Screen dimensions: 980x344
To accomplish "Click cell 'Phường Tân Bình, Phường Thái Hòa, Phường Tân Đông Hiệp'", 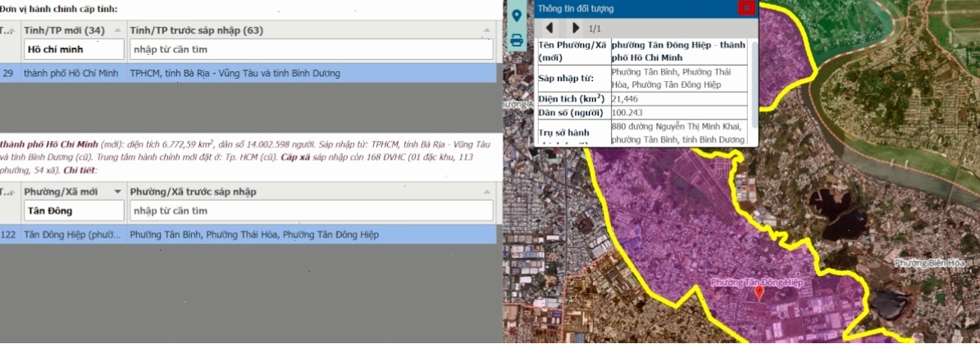I will pyautogui.click(x=253, y=235).
